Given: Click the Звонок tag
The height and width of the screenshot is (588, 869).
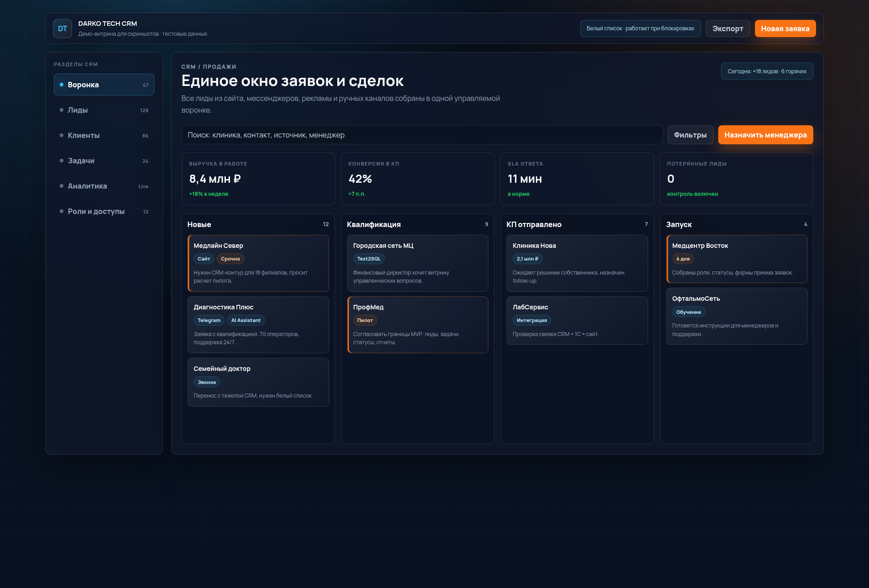Looking at the screenshot, I should [207, 382].
